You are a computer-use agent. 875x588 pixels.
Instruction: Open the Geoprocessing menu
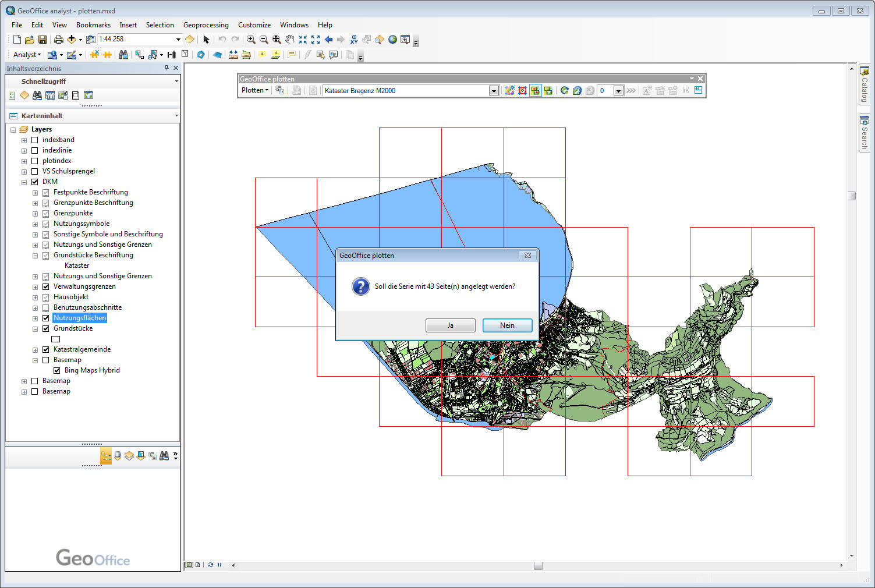pyautogui.click(x=206, y=25)
